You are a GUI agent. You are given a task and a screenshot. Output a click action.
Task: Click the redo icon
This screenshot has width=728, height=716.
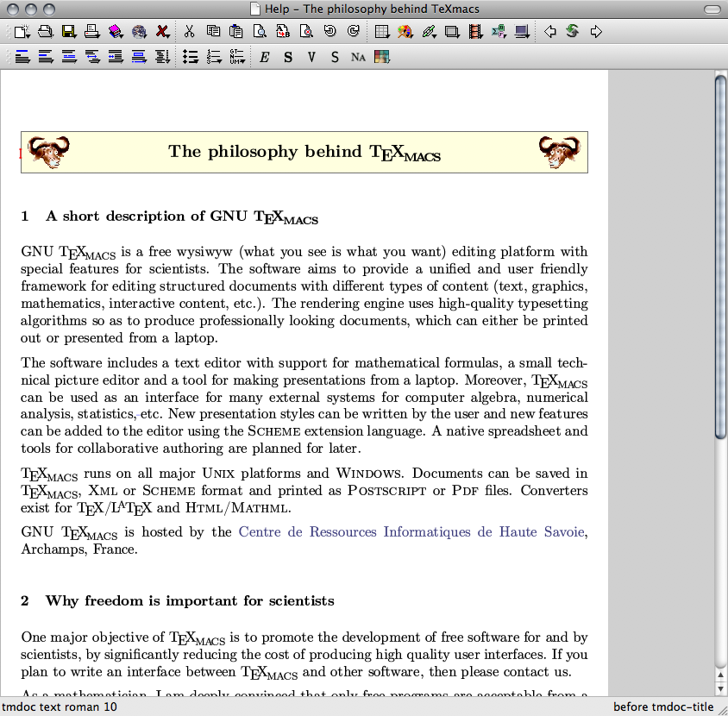(354, 32)
